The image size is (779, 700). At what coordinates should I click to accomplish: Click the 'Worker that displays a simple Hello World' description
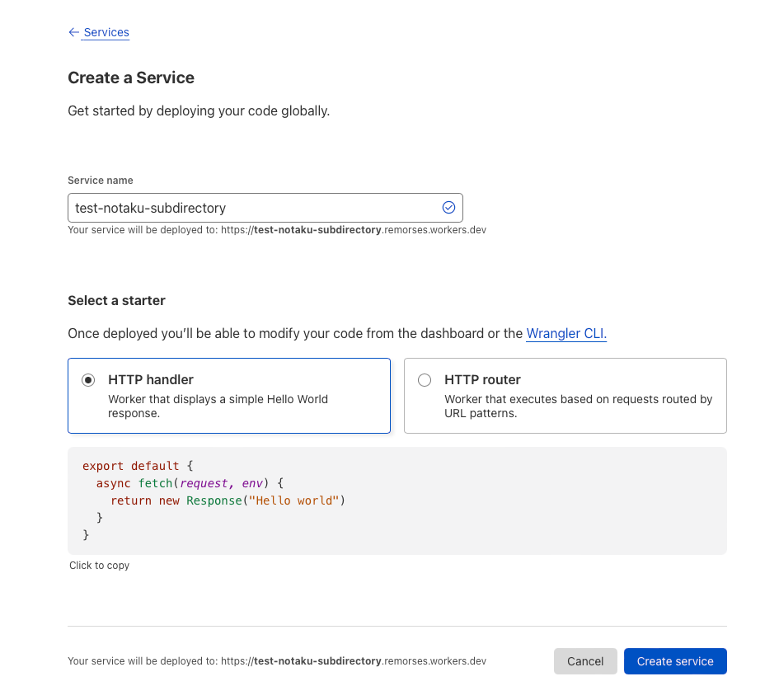coord(218,406)
